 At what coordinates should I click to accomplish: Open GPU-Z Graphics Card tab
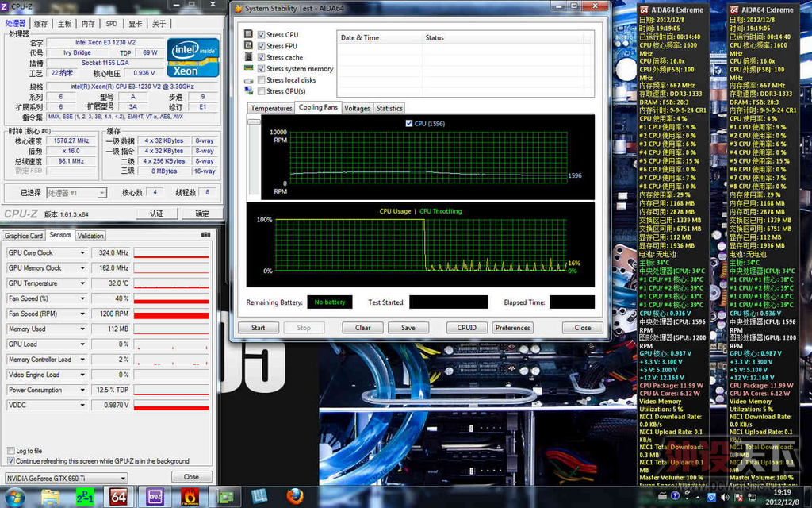pyautogui.click(x=24, y=236)
